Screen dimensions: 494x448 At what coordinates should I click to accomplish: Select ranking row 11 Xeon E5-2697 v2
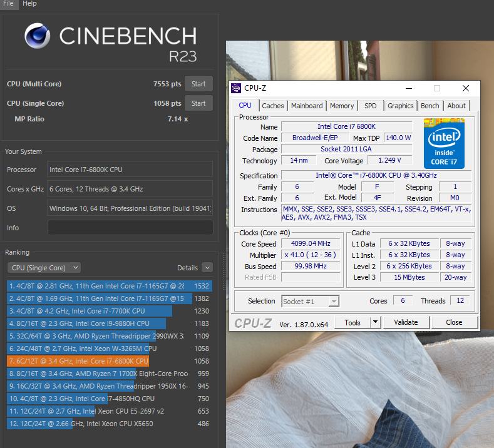pyautogui.click(x=110, y=411)
